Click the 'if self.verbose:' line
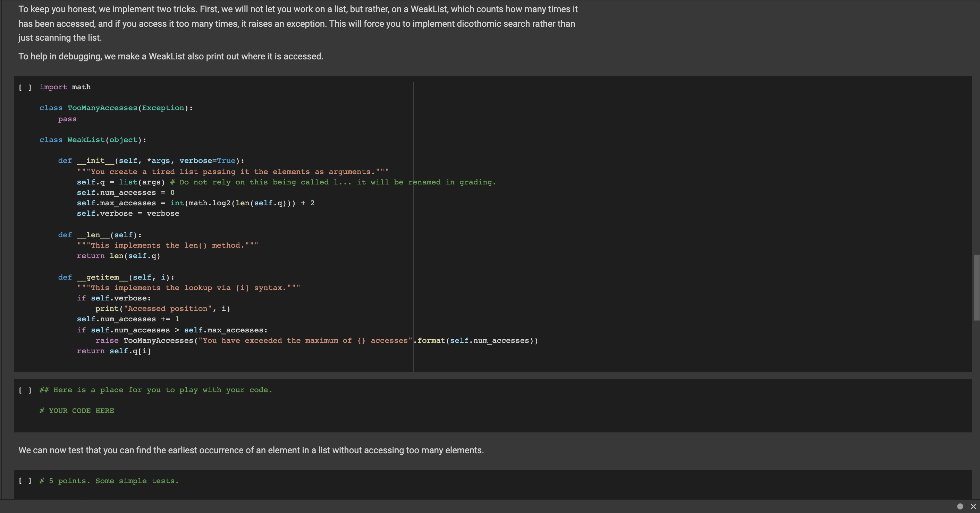The image size is (980, 513). pos(114,298)
